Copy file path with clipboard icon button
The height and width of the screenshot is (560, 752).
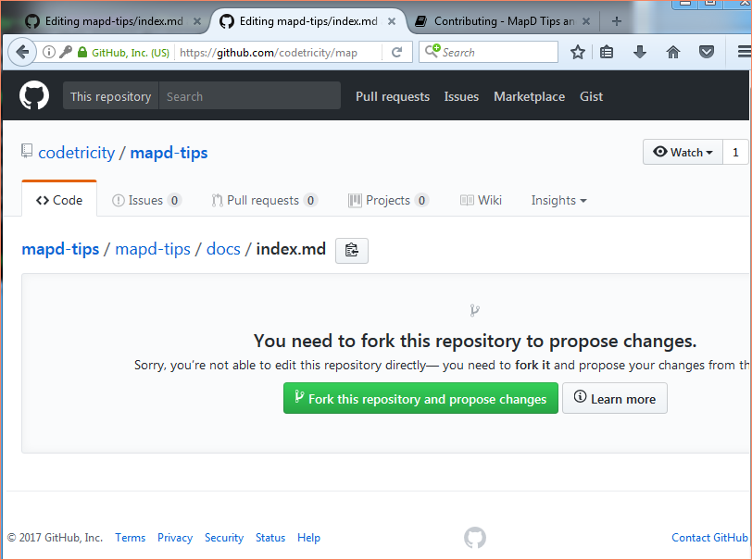[352, 250]
